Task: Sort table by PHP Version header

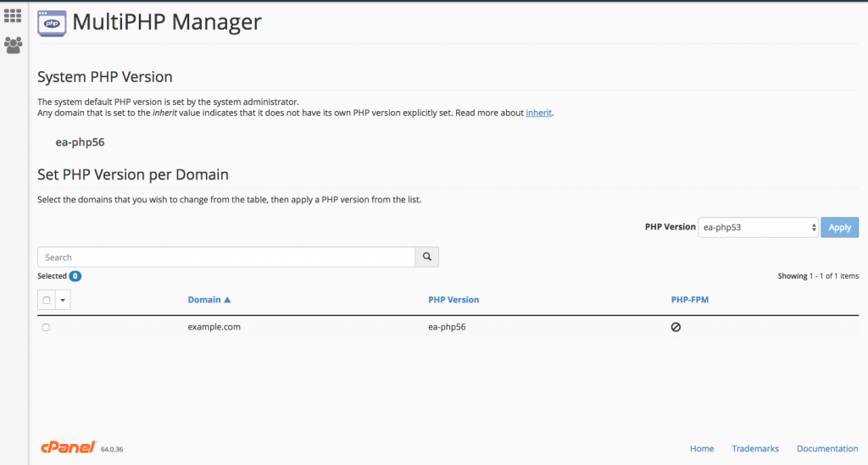Action: pyautogui.click(x=453, y=300)
